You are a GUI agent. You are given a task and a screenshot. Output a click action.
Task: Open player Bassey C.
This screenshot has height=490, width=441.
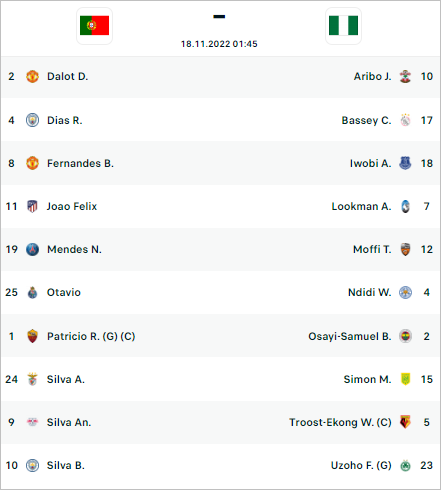click(366, 120)
